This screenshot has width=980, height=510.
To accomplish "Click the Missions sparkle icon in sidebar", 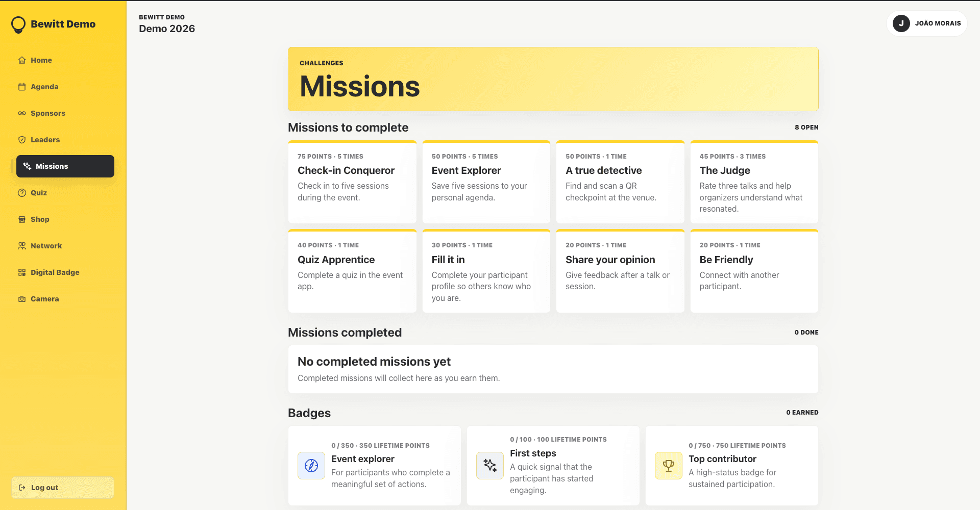I will [x=27, y=166].
